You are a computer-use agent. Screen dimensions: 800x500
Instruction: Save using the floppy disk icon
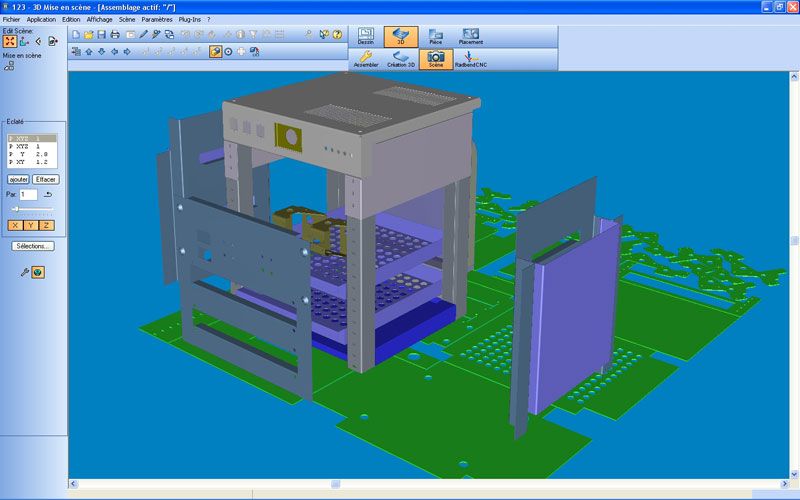point(102,35)
